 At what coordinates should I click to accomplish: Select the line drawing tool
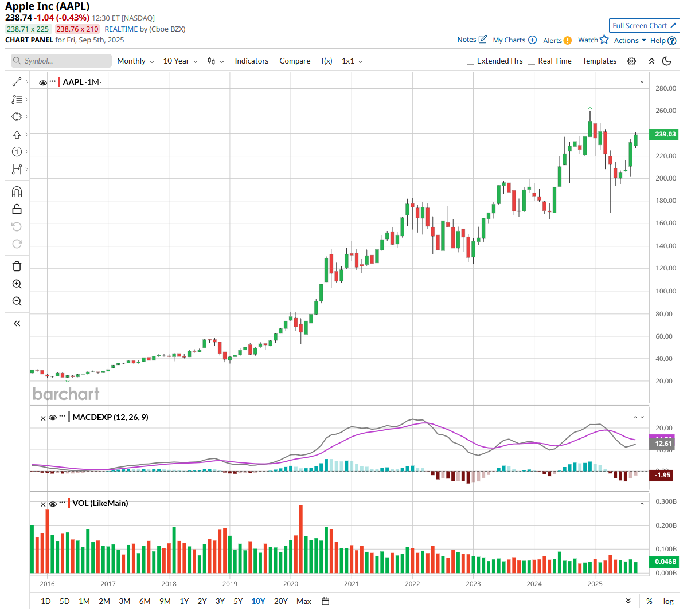tap(17, 82)
